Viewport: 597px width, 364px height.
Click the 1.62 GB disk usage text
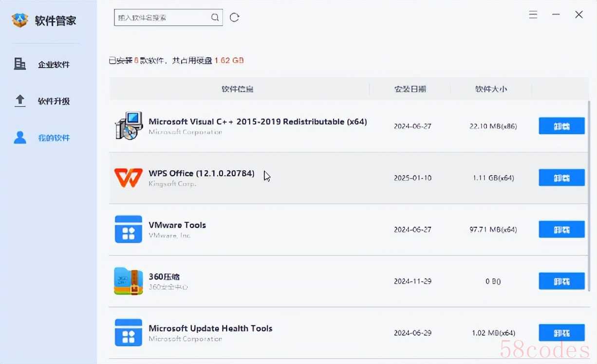coord(229,60)
